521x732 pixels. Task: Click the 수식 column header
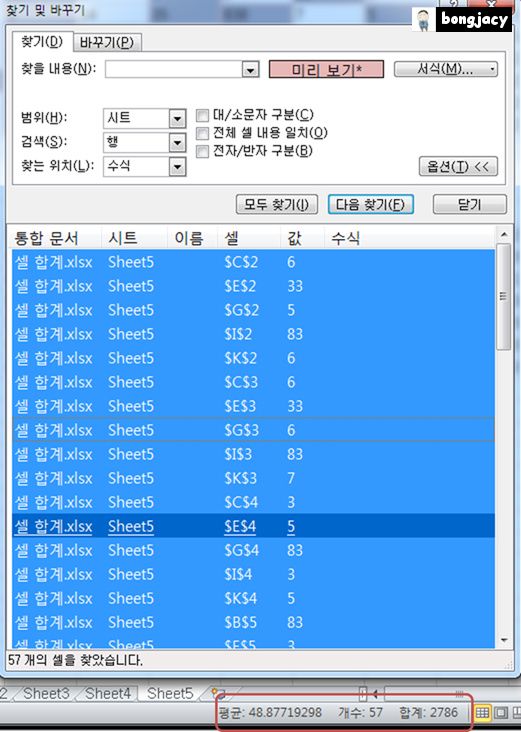[x=410, y=239]
